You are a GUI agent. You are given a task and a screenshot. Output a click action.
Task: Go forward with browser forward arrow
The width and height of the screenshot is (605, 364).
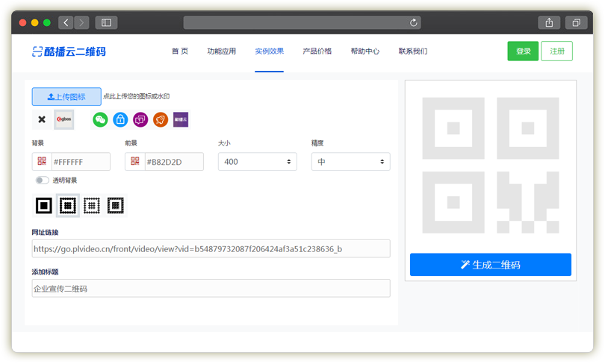(x=81, y=22)
